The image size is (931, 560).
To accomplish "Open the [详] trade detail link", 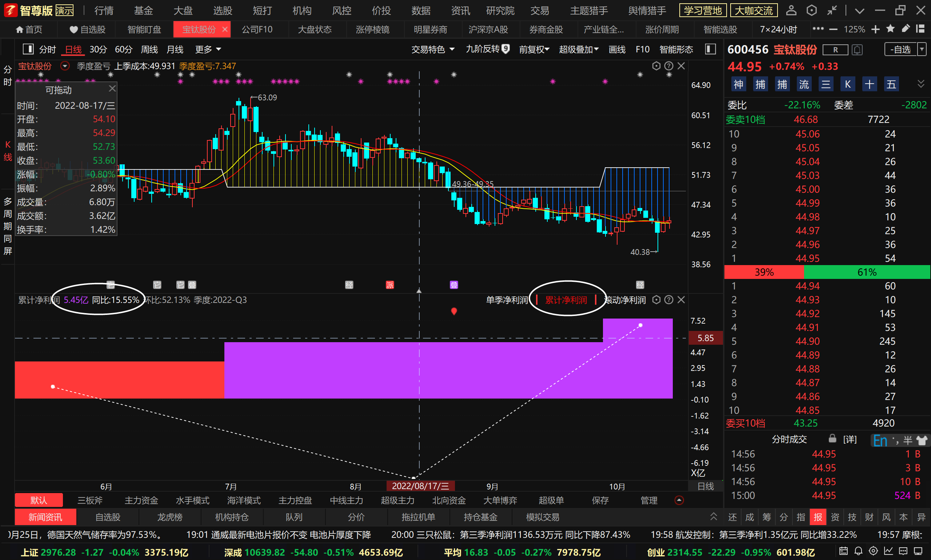I will [850, 439].
